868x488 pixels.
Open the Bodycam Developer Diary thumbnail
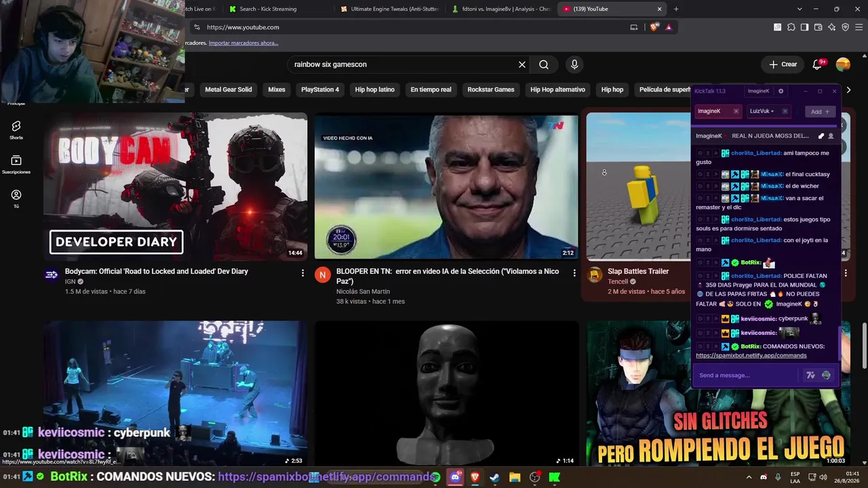tap(176, 186)
